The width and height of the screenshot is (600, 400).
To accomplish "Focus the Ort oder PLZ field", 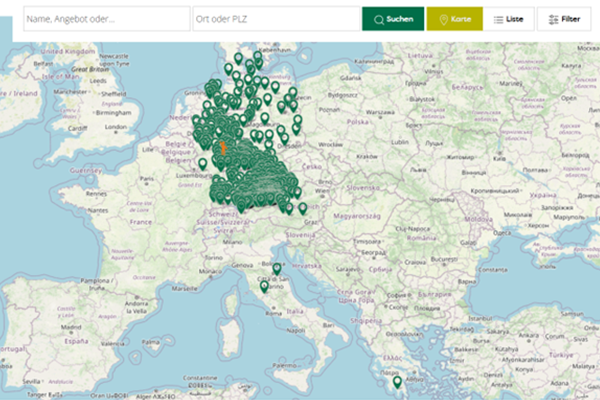I will 275,19.
